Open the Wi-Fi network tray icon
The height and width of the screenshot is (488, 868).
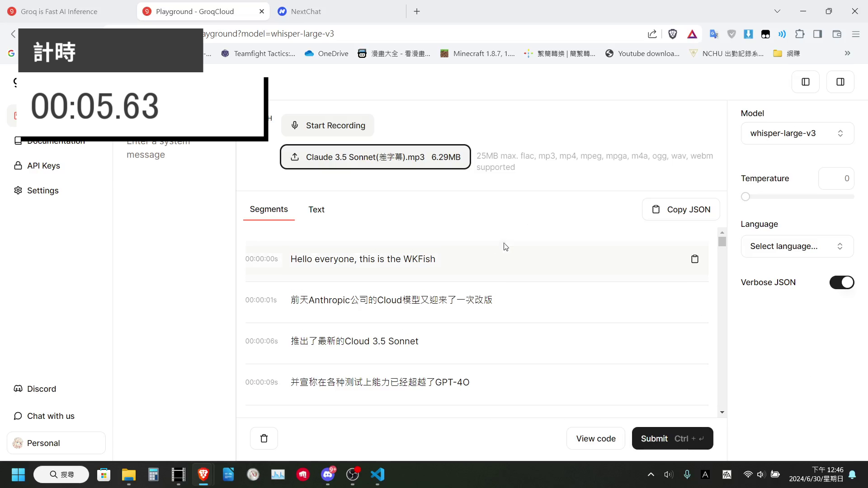pyautogui.click(x=748, y=474)
